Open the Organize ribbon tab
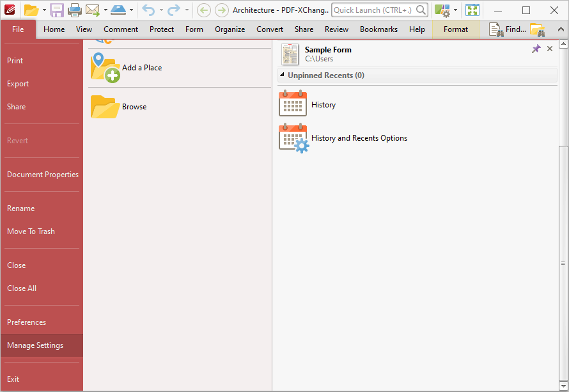The width and height of the screenshot is (569, 392). coord(230,29)
